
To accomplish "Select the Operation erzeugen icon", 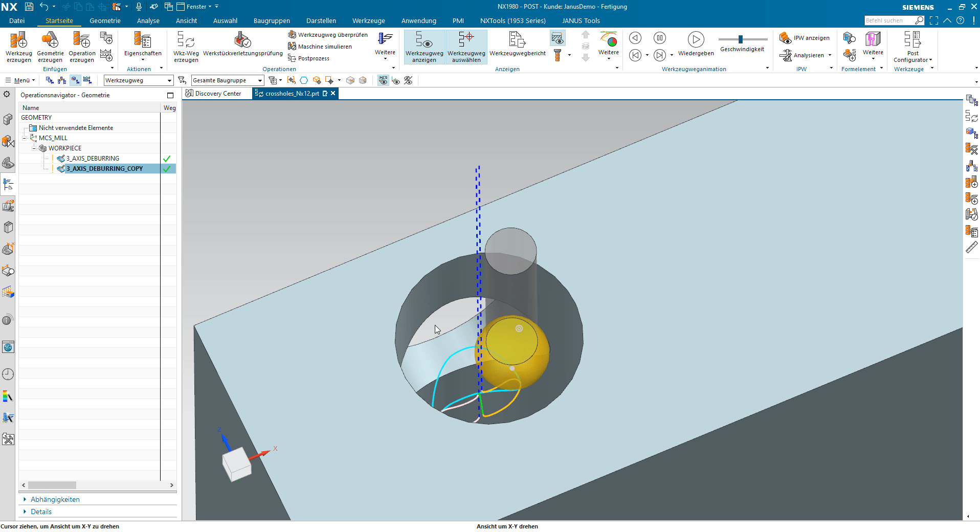I will pyautogui.click(x=82, y=47).
